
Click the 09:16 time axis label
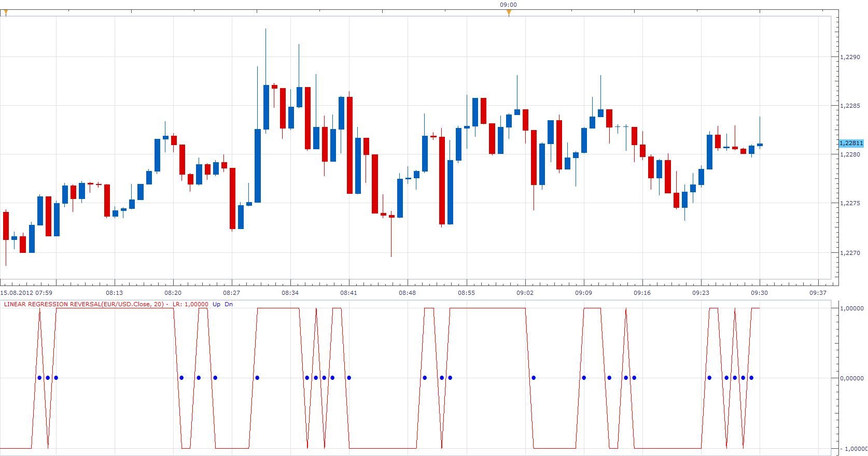click(642, 293)
